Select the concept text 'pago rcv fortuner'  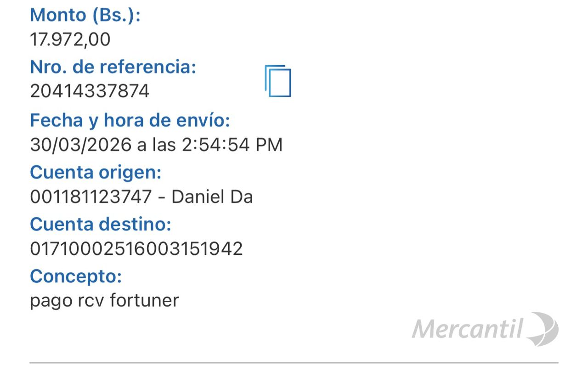[x=104, y=301]
